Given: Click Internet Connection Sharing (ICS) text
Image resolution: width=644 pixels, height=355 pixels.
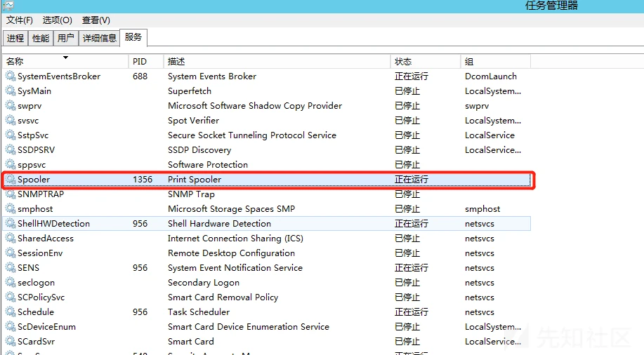Looking at the screenshot, I should [x=235, y=238].
